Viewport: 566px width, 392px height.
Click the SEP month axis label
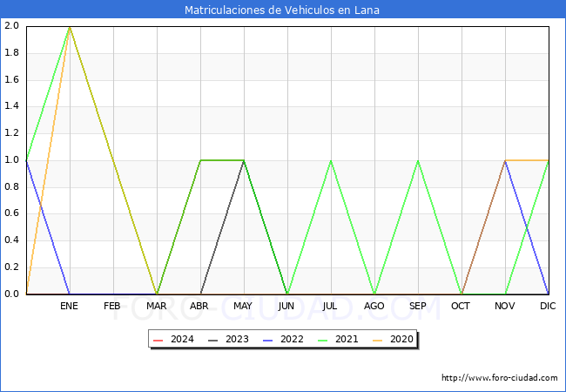pyautogui.click(x=418, y=306)
